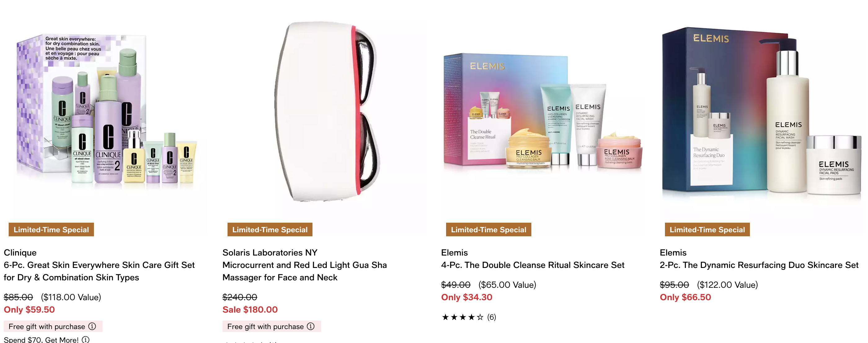The image size is (868, 343).
Task: Click the star rating under Elemis Double Cleanse
Action: (x=463, y=317)
